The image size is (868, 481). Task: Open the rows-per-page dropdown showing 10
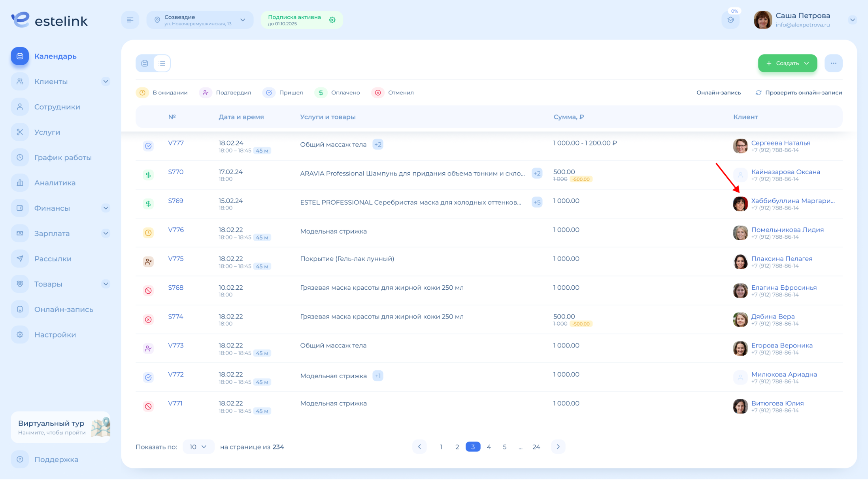pos(198,447)
